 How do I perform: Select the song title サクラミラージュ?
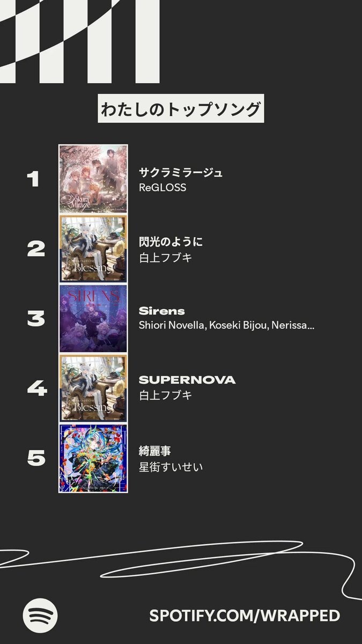tap(181, 173)
